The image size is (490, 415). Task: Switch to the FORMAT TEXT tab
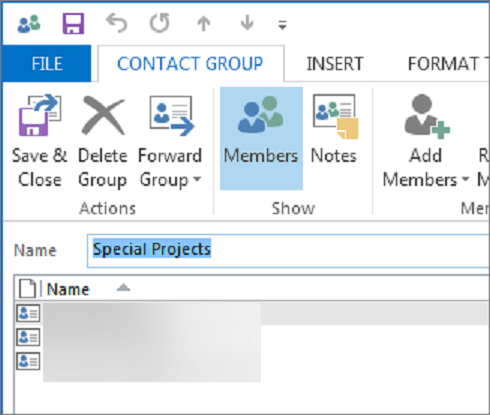coord(448,63)
